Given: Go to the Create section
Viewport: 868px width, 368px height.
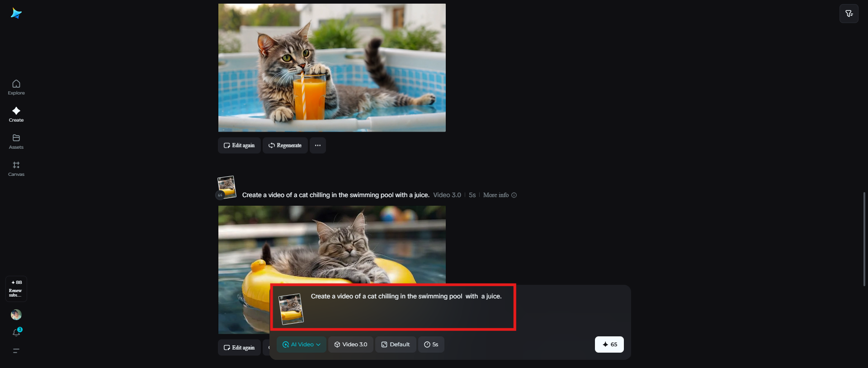Looking at the screenshot, I should pos(16,114).
